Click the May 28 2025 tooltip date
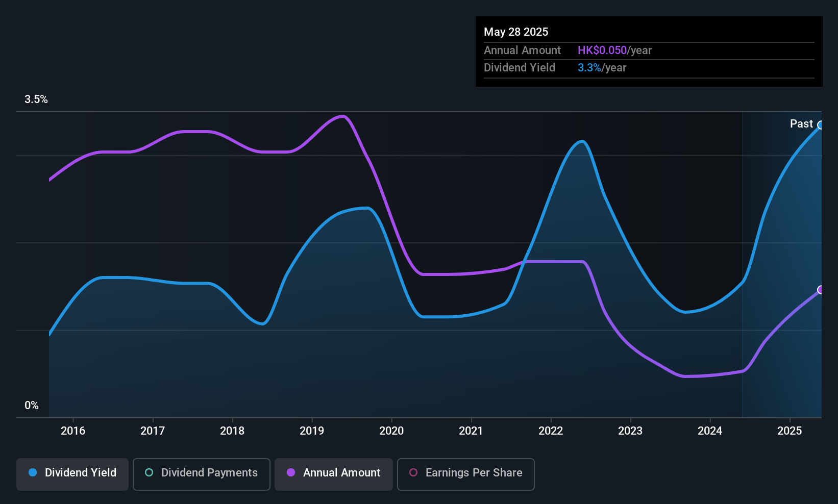 516,32
